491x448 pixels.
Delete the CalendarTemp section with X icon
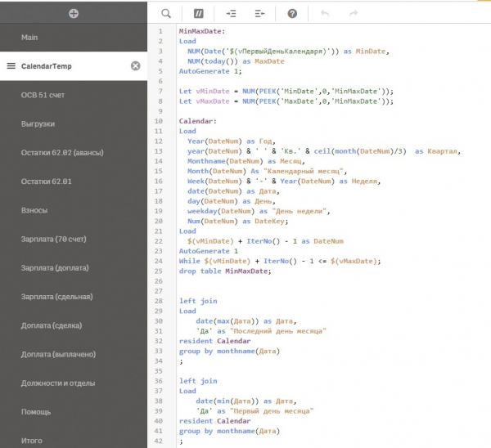coord(136,65)
